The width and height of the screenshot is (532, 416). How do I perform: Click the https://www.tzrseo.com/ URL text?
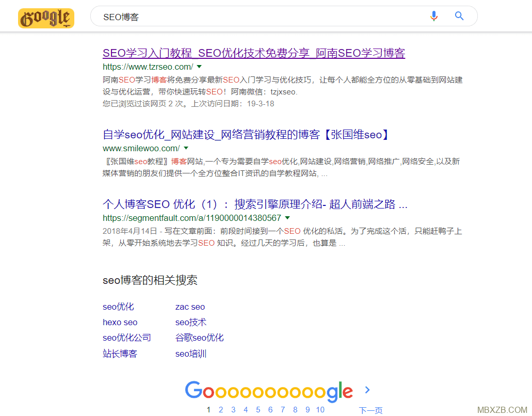click(148, 67)
